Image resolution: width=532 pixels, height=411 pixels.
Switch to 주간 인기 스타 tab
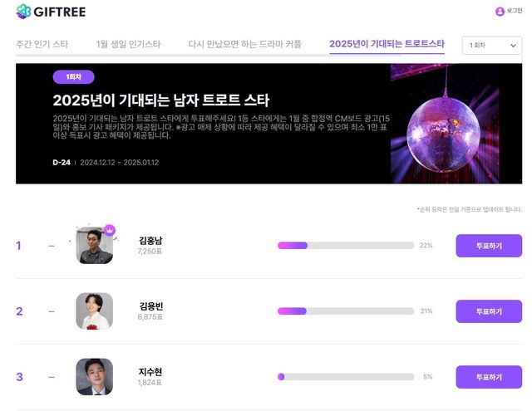click(x=42, y=44)
